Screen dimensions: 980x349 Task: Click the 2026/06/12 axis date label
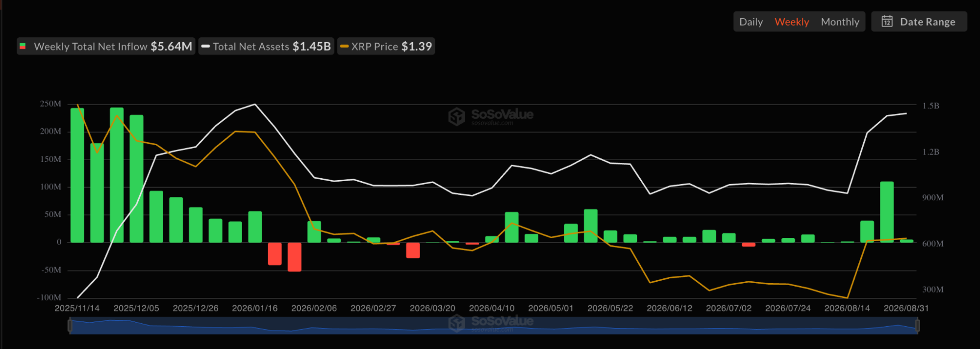pos(670,308)
